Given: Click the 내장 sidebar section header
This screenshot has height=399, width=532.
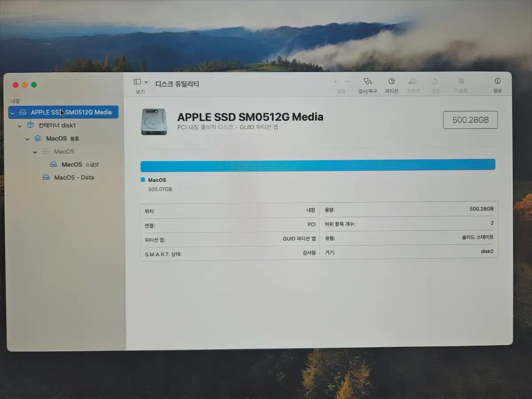Looking at the screenshot, I should (x=16, y=101).
